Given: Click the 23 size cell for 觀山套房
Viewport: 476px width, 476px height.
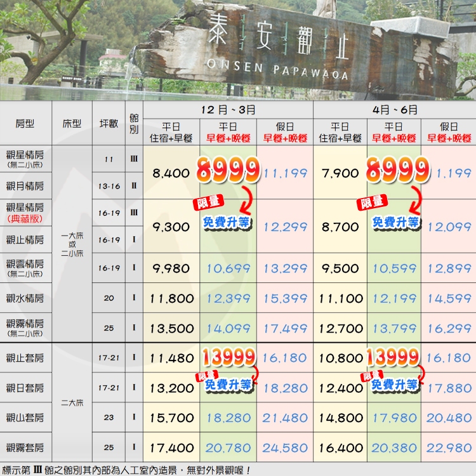Looking at the screenshot, I should tap(109, 418).
